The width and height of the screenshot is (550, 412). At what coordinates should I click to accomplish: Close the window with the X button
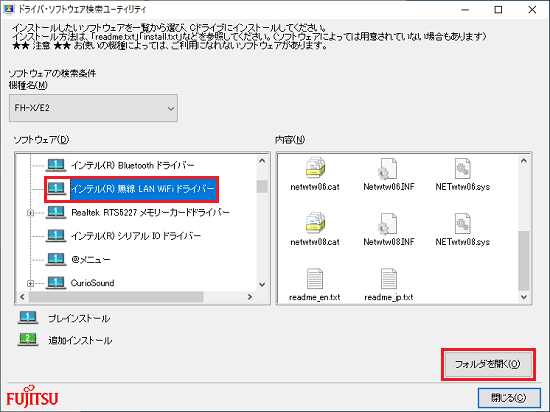[x=532, y=10]
